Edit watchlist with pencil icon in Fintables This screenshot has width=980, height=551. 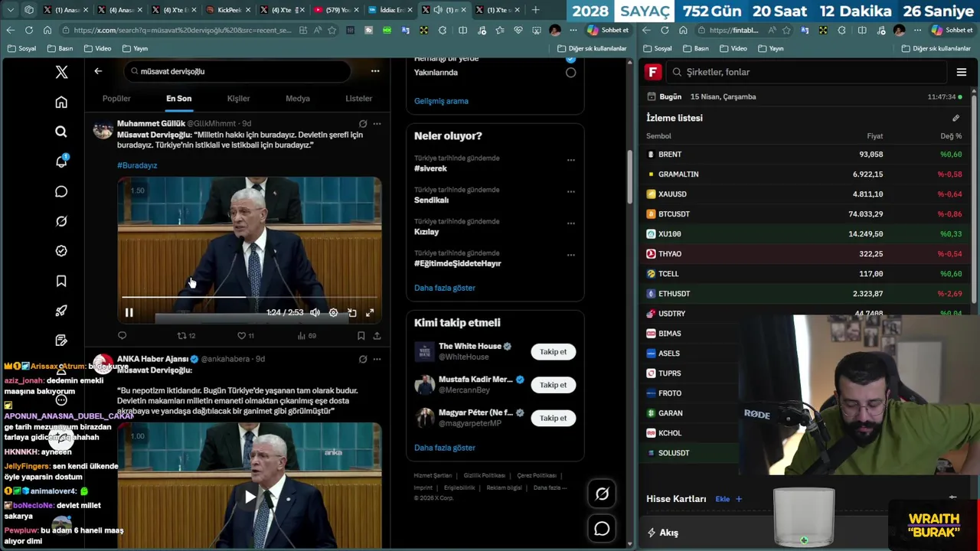955,118
